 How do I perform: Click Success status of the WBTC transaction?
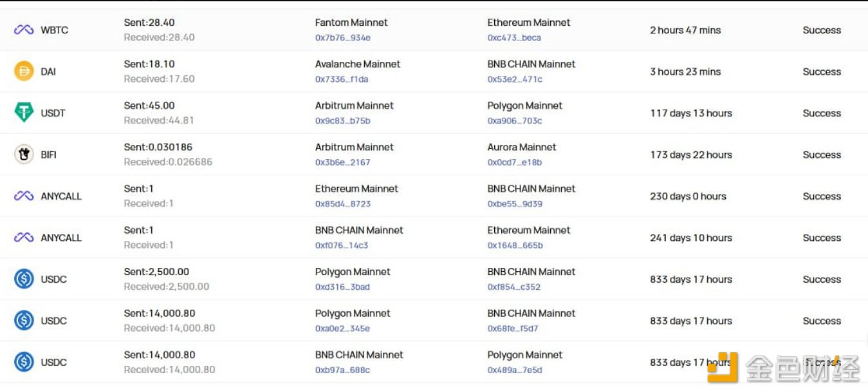coord(822,30)
